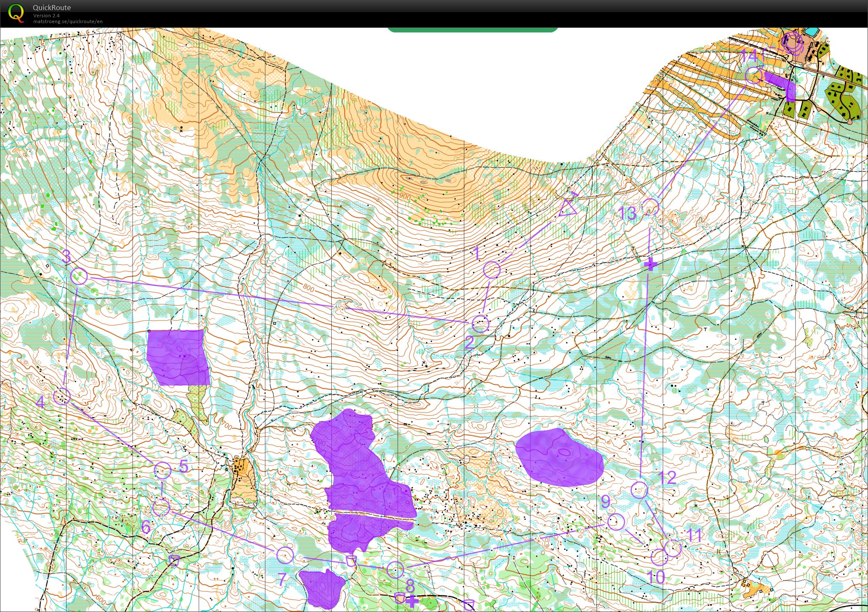Click the "900" contour elevation label
Image resolution: width=868 pixels, height=612 pixels.
(x=405, y=197)
